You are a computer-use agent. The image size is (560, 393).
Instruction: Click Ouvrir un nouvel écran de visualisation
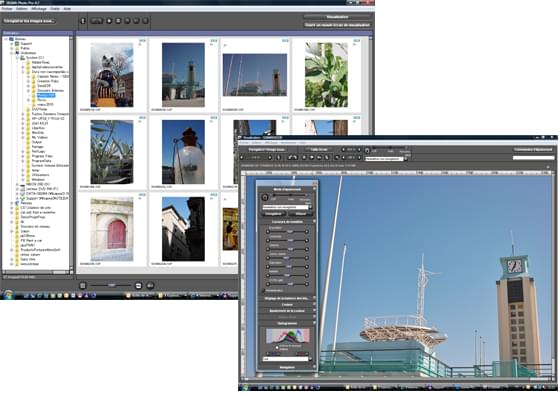tap(337, 25)
